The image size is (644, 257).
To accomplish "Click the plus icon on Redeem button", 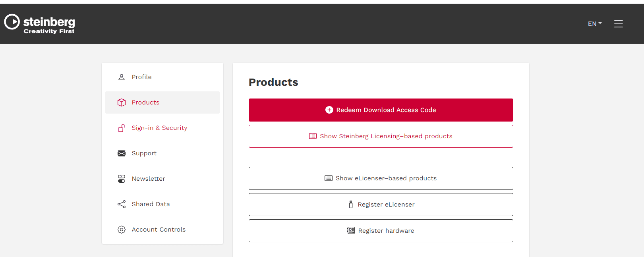I will pyautogui.click(x=329, y=110).
